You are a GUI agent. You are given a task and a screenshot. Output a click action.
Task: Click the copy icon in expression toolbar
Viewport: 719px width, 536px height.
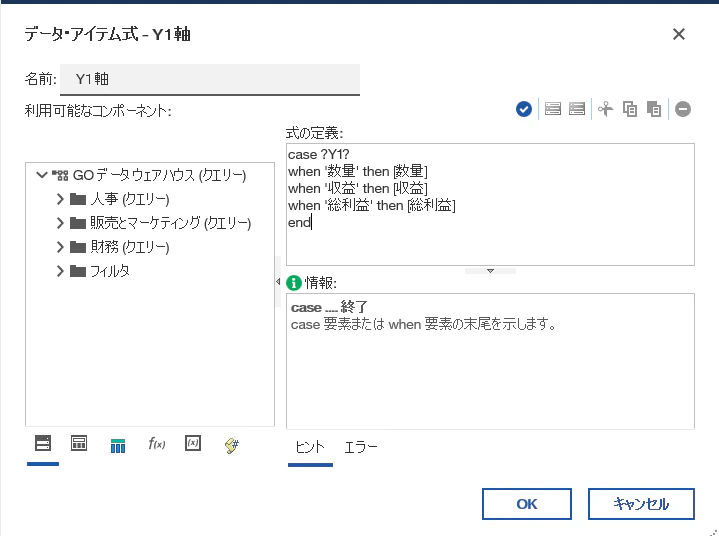(630, 109)
